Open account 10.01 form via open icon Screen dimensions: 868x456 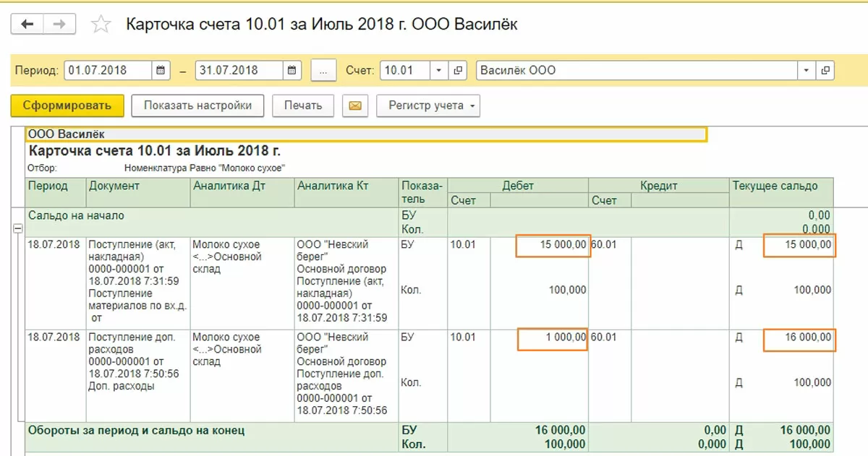[x=458, y=70]
